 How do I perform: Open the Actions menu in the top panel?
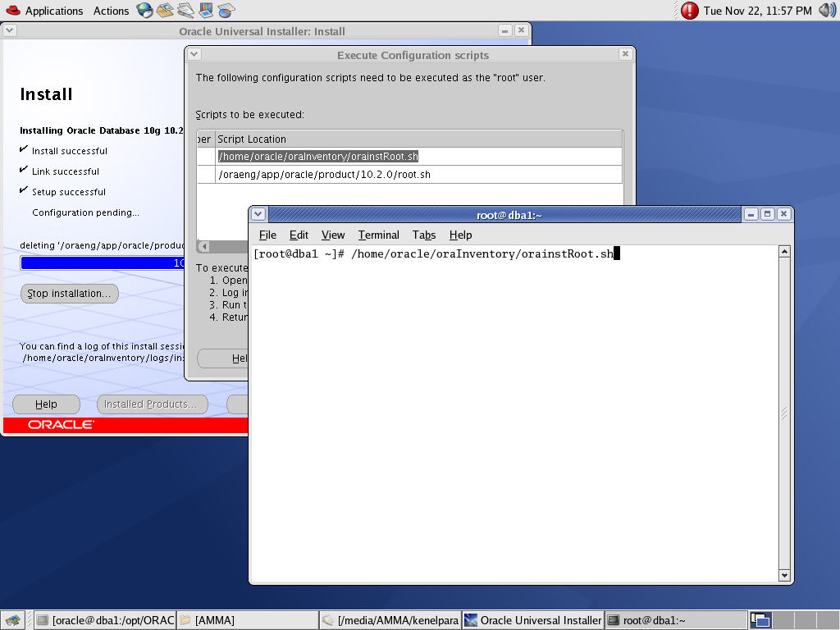pos(111,11)
